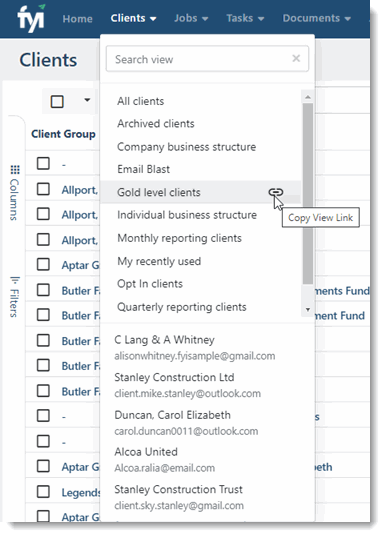Tick the first Butler F row checkbox

coord(43,290)
